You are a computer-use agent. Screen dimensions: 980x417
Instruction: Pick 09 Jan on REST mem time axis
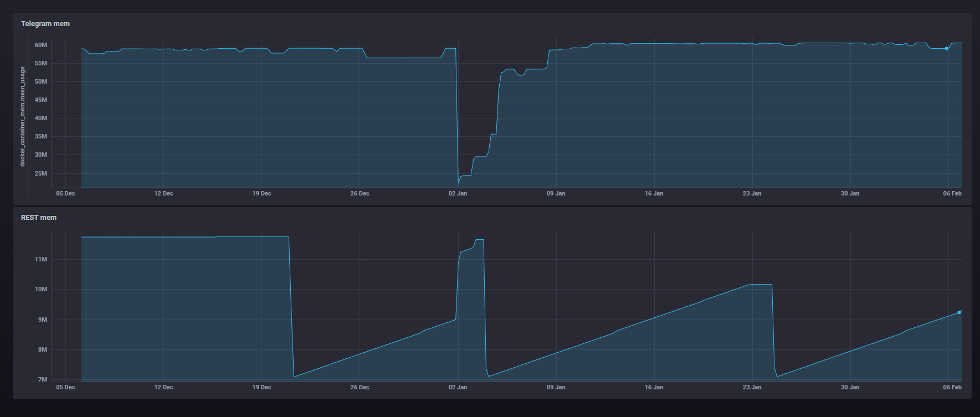point(556,387)
